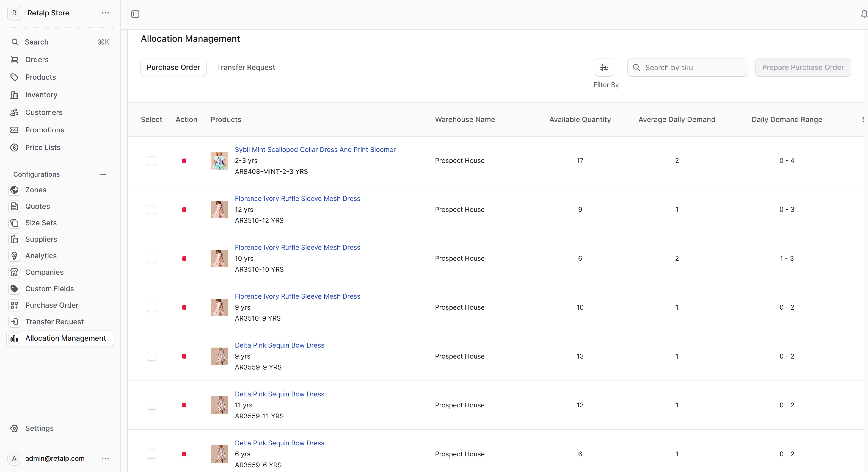Click the Size Sets copy icon

[x=14, y=223]
